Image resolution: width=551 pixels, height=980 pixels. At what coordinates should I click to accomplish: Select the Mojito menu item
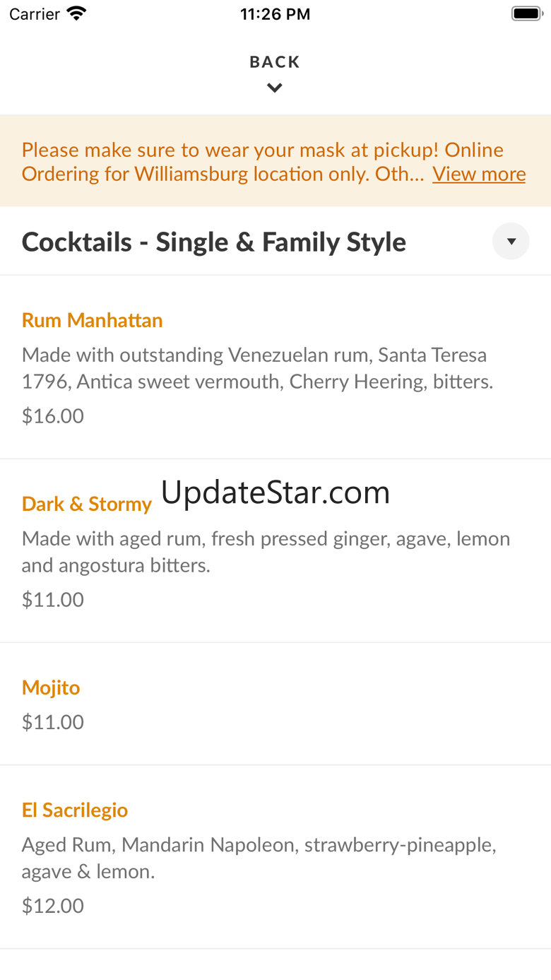pos(51,687)
